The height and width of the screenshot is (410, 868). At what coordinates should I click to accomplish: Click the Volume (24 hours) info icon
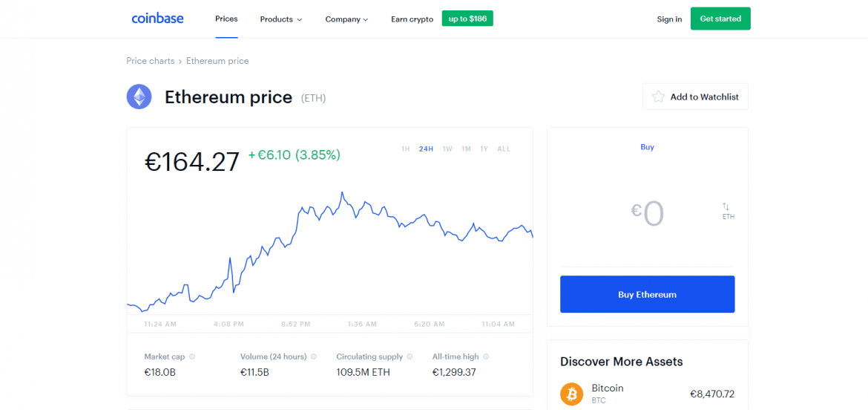click(314, 357)
